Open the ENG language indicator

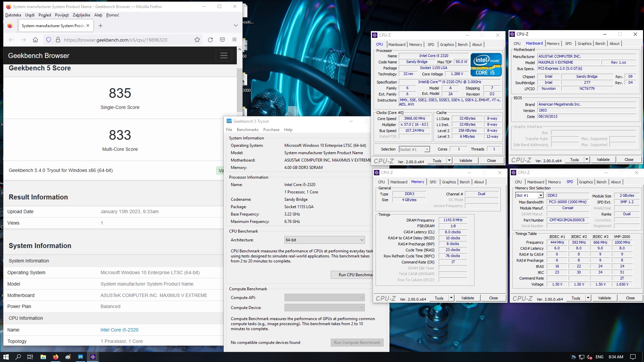(599, 357)
